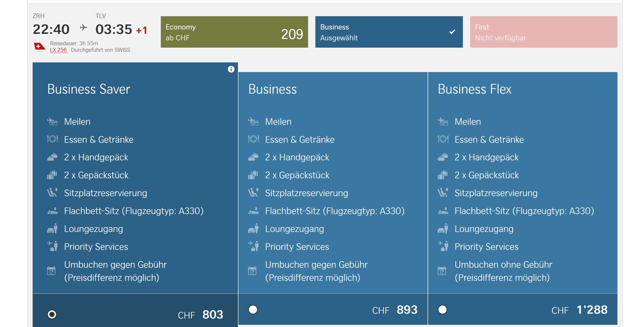Select the Business CHF 893 radio button
This screenshot has height=327, width=644.
[253, 310]
